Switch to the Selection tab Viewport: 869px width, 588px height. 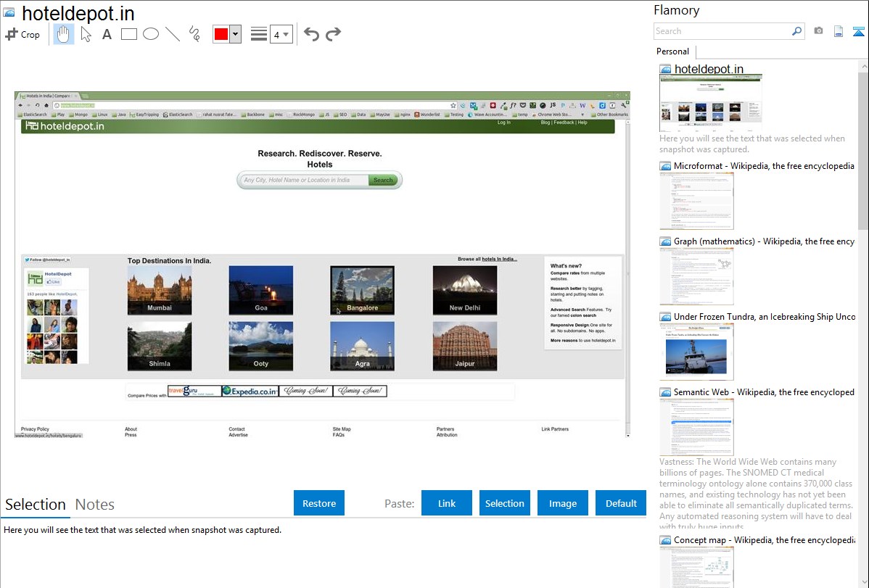36,505
